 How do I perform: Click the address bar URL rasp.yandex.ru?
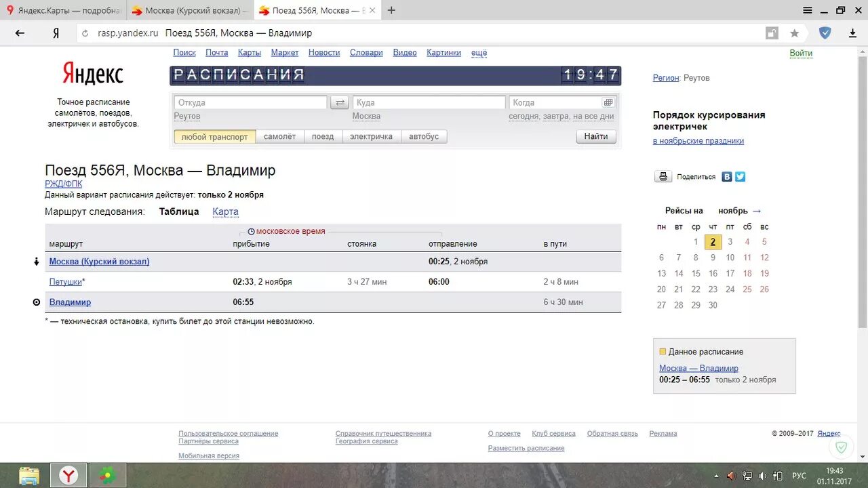[128, 33]
